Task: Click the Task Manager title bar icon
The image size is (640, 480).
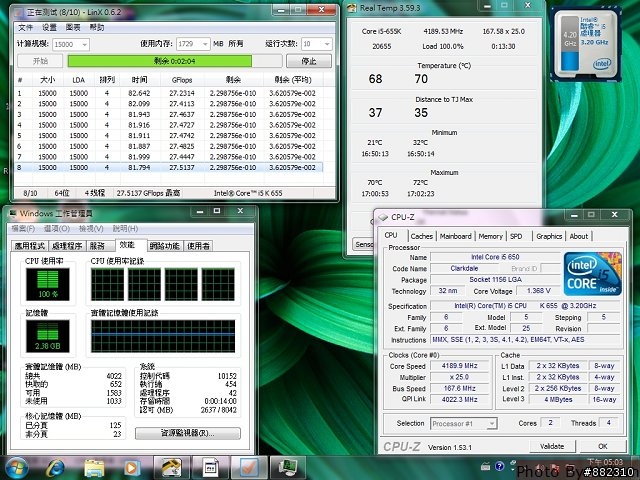Action: [13, 213]
